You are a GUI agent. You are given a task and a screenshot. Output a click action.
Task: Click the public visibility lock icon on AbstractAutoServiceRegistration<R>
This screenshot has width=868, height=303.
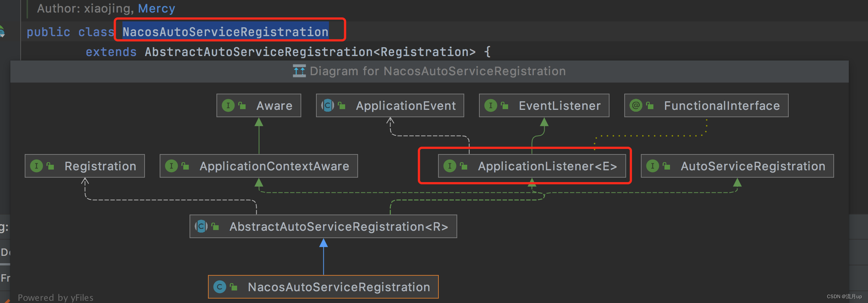click(215, 226)
